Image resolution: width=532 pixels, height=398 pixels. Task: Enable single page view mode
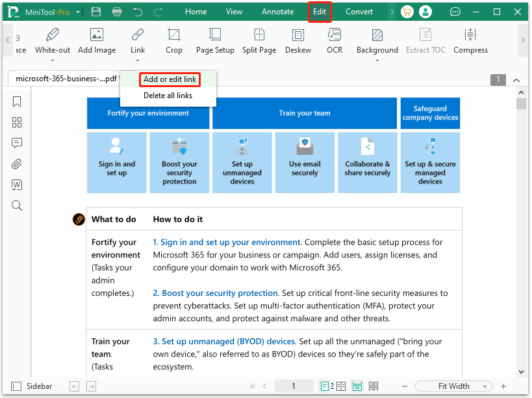[x=325, y=386]
